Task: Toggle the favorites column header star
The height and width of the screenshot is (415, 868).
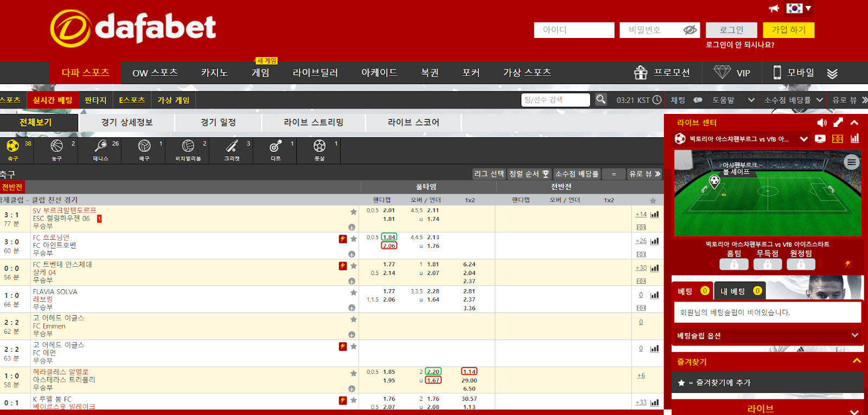Action: (x=653, y=200)
